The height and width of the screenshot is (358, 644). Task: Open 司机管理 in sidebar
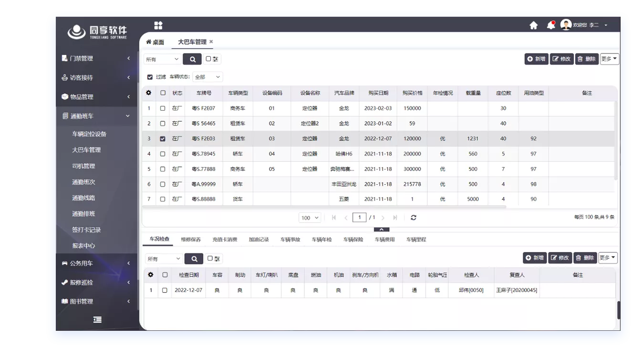coord(83,166)
